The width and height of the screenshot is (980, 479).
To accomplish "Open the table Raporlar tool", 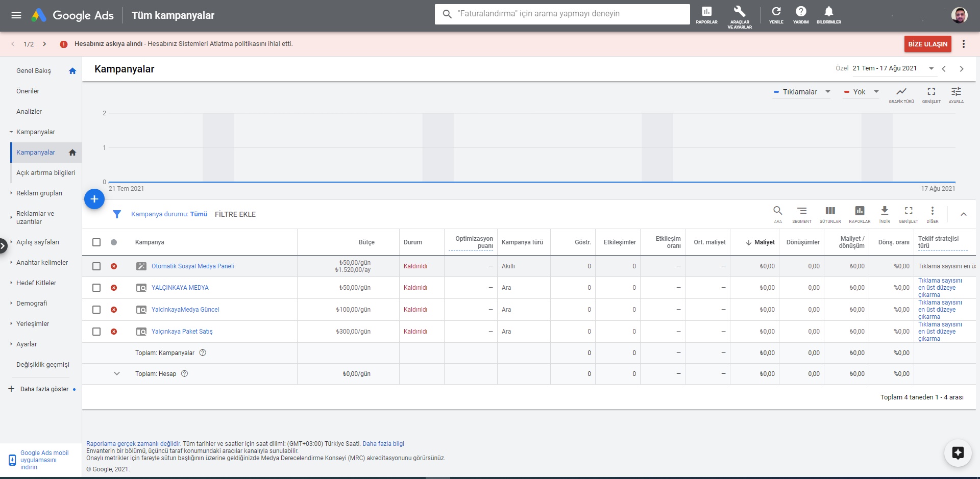I will click(x=860, y=214).
